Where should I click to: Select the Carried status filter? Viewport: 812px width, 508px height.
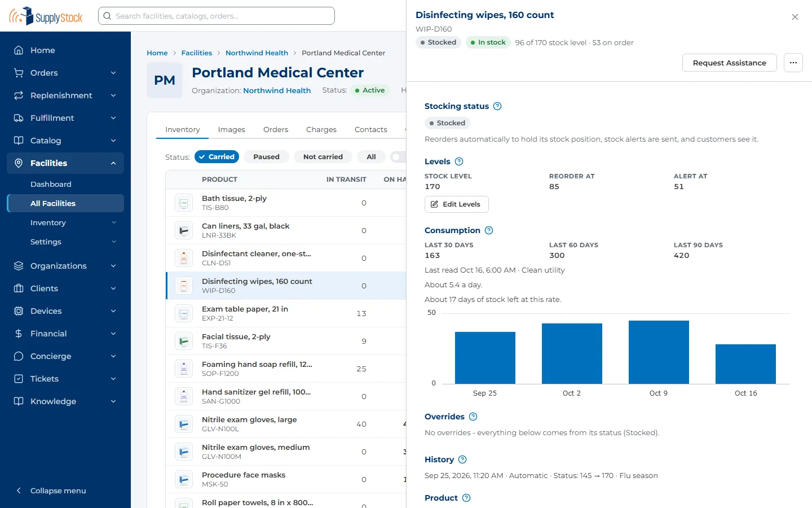217,157
